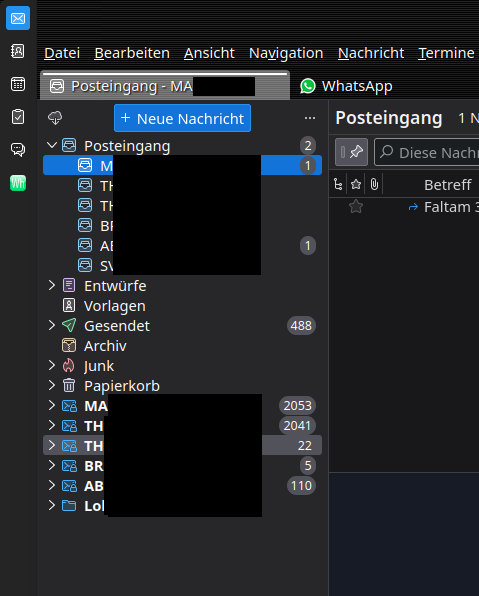
Task: Toggle the quick filter bar pin button
Action: [351, 152]
